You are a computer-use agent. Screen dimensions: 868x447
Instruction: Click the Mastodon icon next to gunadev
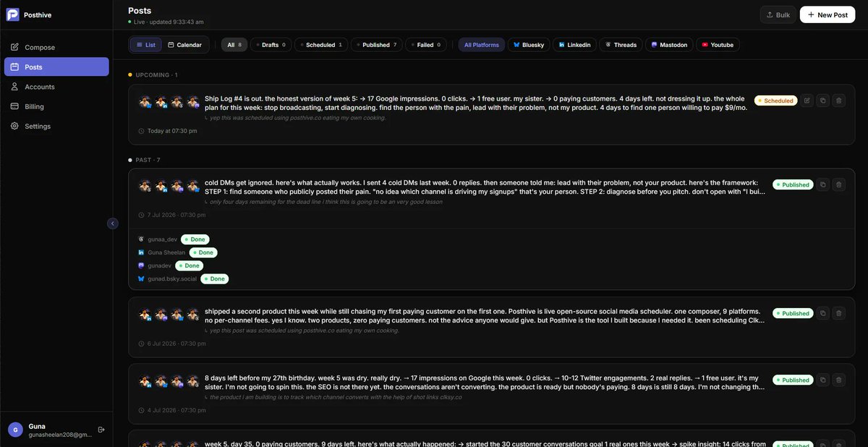point(141,265)
